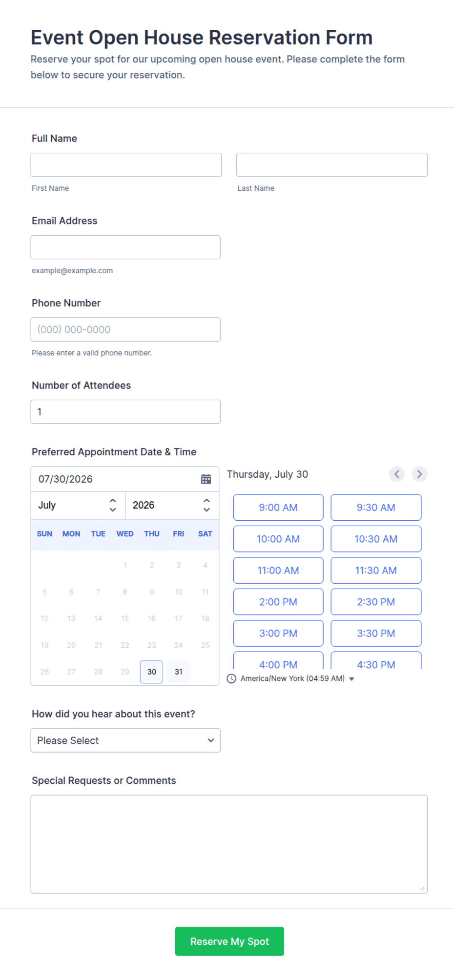Select July 30 on the calendar

[x=152, y=672]
